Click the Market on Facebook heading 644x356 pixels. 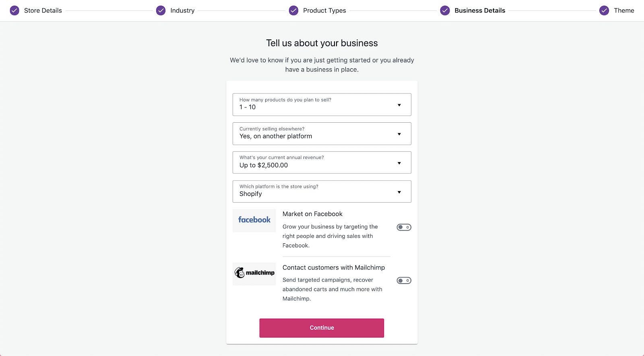coord(312,214)
